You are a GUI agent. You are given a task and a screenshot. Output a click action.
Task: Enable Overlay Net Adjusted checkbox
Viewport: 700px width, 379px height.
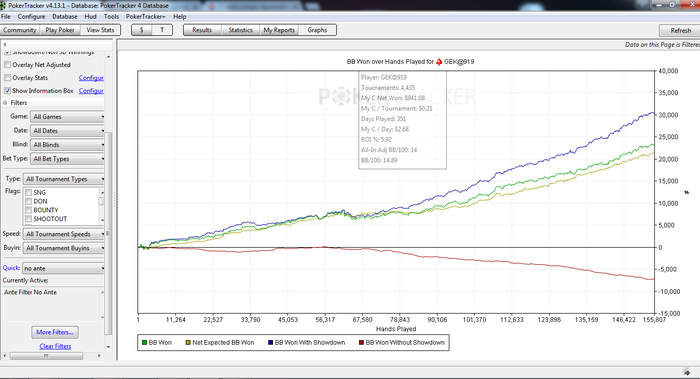point(8,65)
